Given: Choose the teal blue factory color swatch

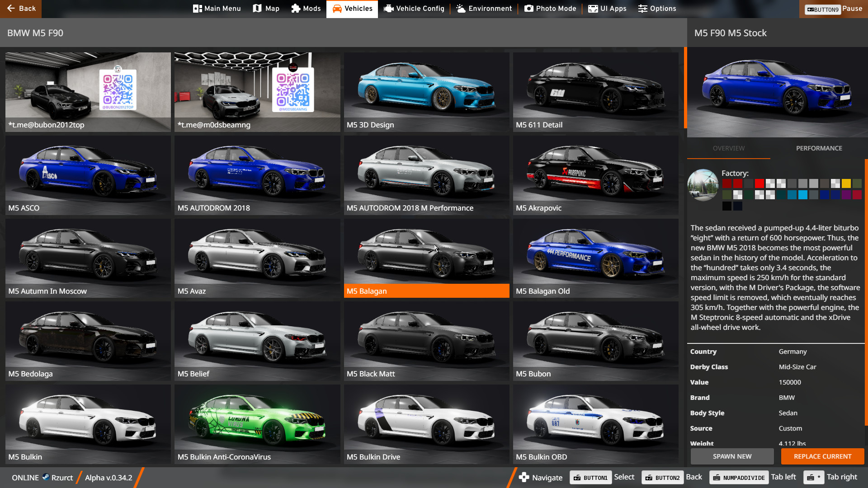Looking at the screenshot, I should 792,195.
